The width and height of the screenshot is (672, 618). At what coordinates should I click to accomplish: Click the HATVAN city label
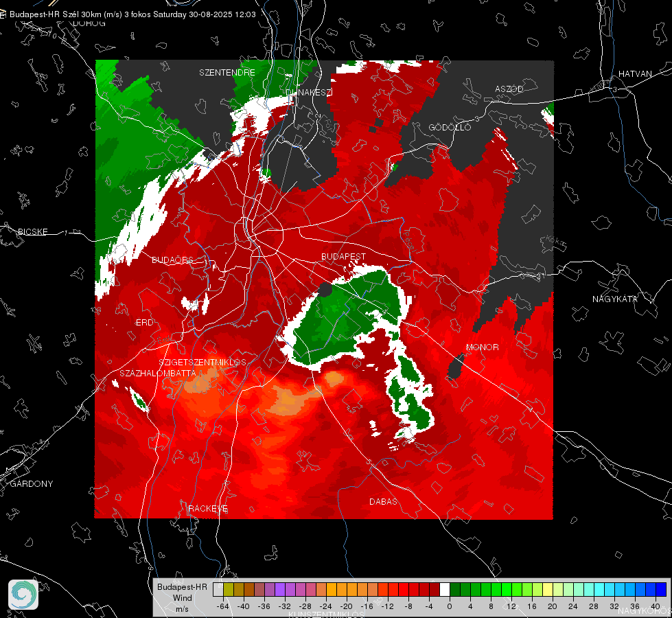coord(635,73)
